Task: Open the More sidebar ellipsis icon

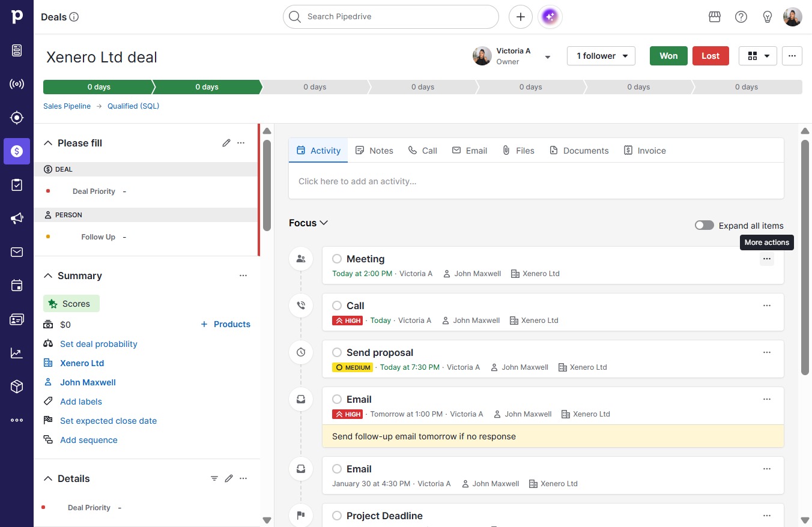Action: (17, 420)
